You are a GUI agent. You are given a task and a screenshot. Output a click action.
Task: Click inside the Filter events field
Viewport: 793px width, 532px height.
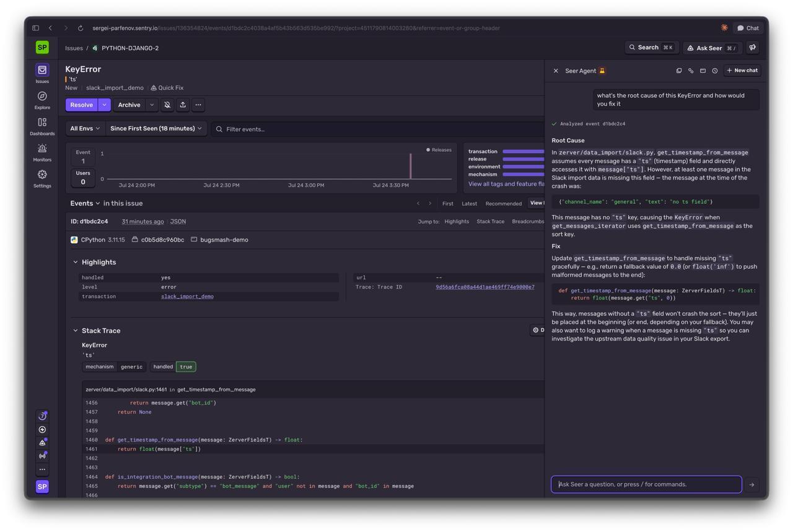(x=378, y=129)
